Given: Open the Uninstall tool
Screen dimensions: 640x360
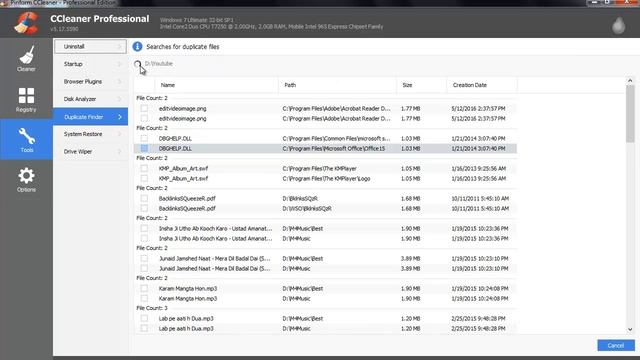Looking at the screenshot, I should click(90, 47).
